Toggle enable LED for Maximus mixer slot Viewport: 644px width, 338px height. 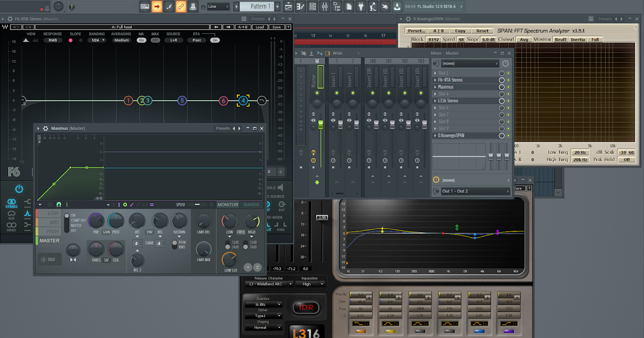click(508, 87)
